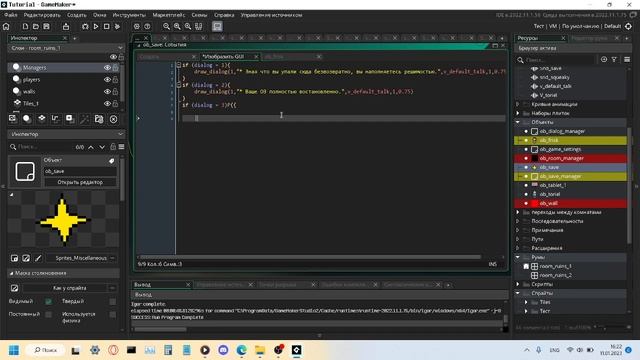Open the Редактировать menu
The height and width of the screenshot is (360, 640).
tap(42, 15)
